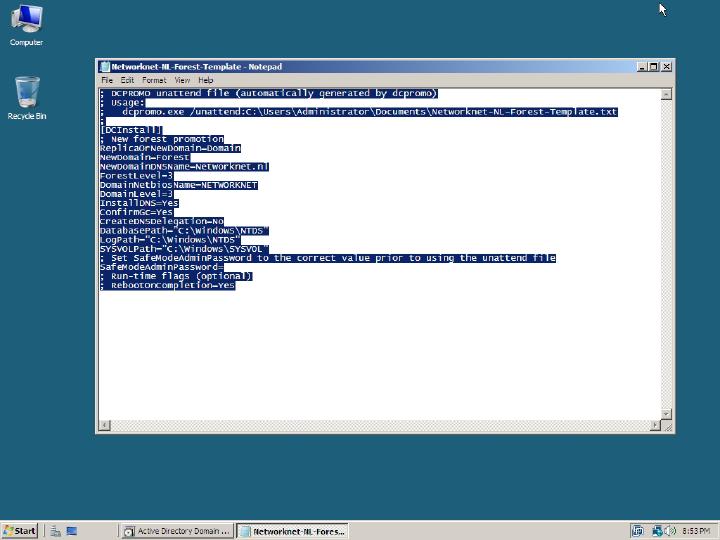Click the 'DCPROMO unattend file' header line
This screenshot has width=720, height=540.
(x=269, y=94)
